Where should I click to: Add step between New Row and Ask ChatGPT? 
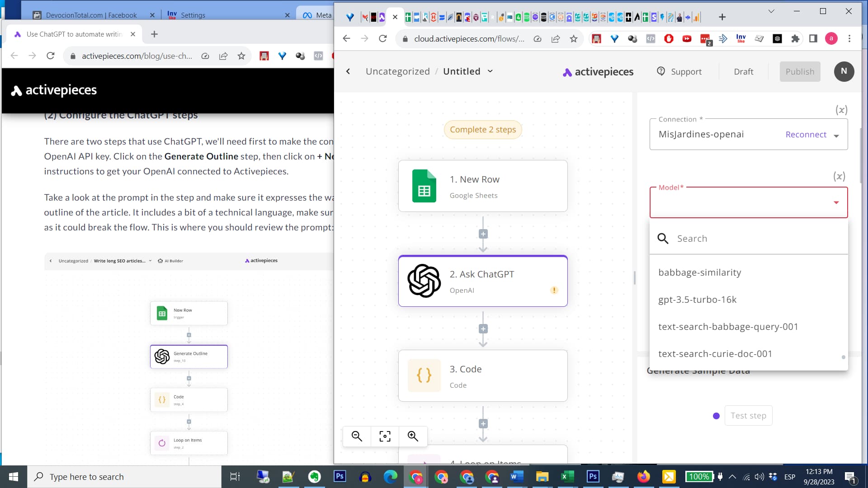pyautogui.click(x=483, y=234)
